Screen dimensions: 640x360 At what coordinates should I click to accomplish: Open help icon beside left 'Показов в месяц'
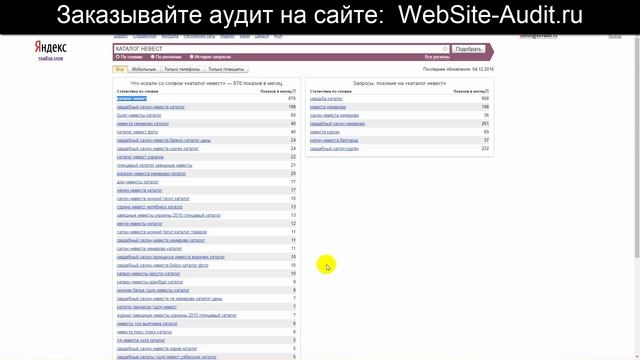pyautogui.click(x=294, y=91)
